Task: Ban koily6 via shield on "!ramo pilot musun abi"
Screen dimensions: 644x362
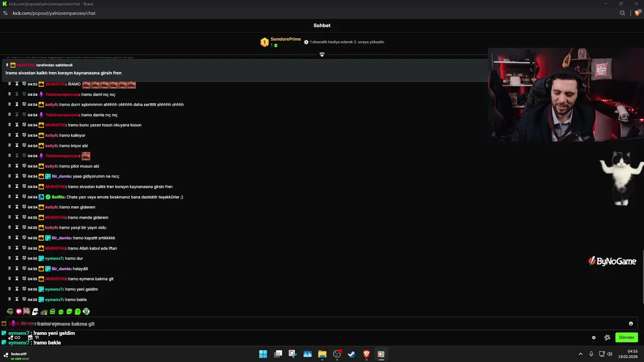Action: (x=24, y=166)
